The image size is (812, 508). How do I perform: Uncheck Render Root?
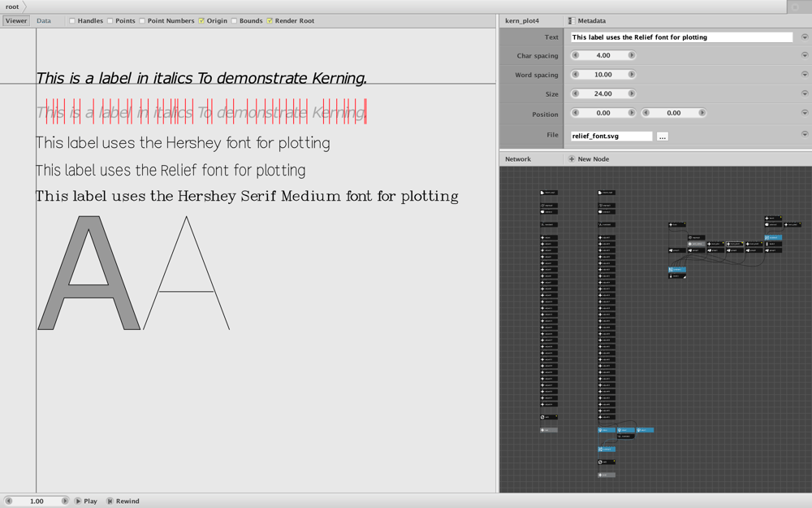[270, 21]
